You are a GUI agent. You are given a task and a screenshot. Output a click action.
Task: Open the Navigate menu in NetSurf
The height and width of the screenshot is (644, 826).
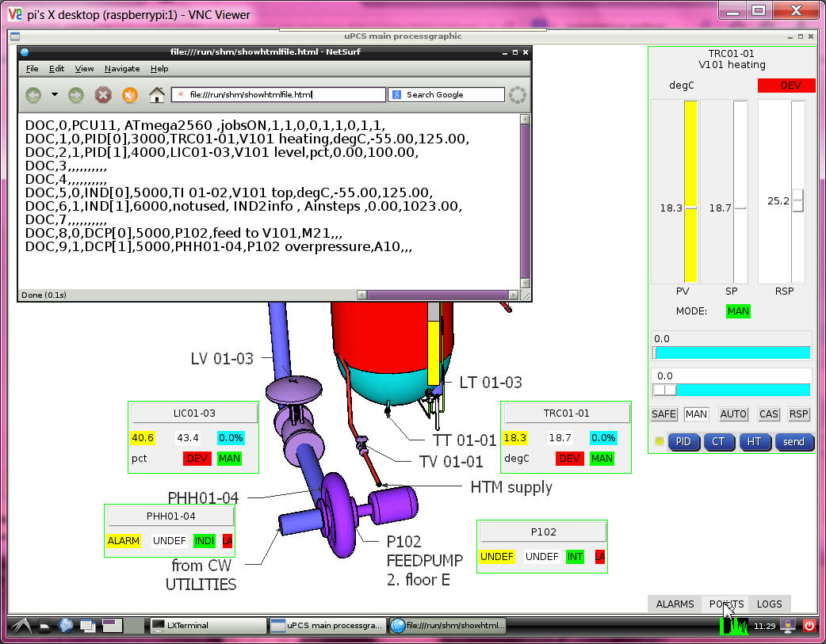(x=122, y=69)
